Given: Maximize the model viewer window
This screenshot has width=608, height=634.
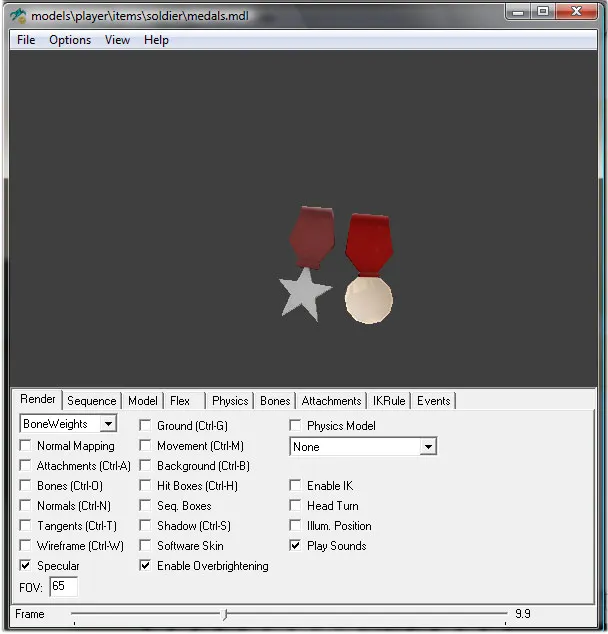Looking at the screenshot, I should 543,11.
